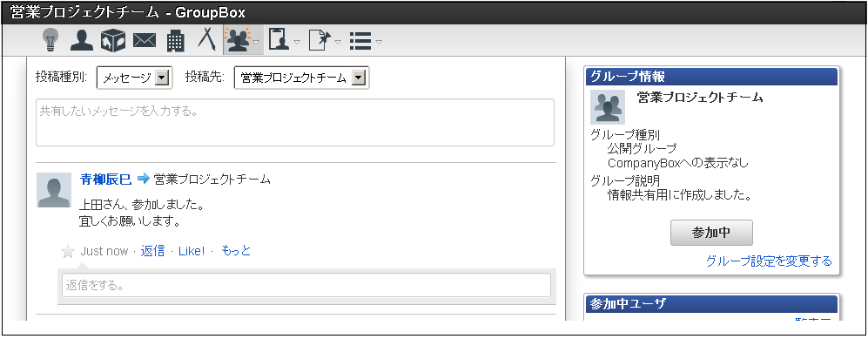Click the document with pin icon
This screenshot has width=868, height=339.
320,40
